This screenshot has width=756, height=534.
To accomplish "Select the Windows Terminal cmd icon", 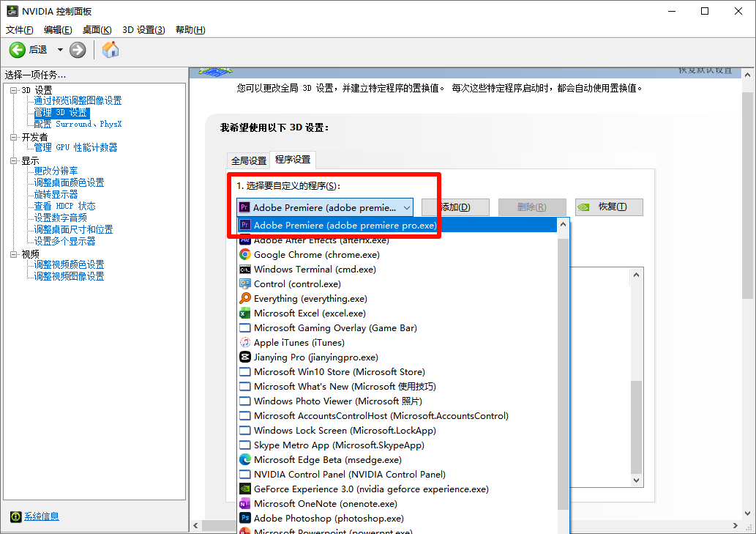I will click(245, 269).
